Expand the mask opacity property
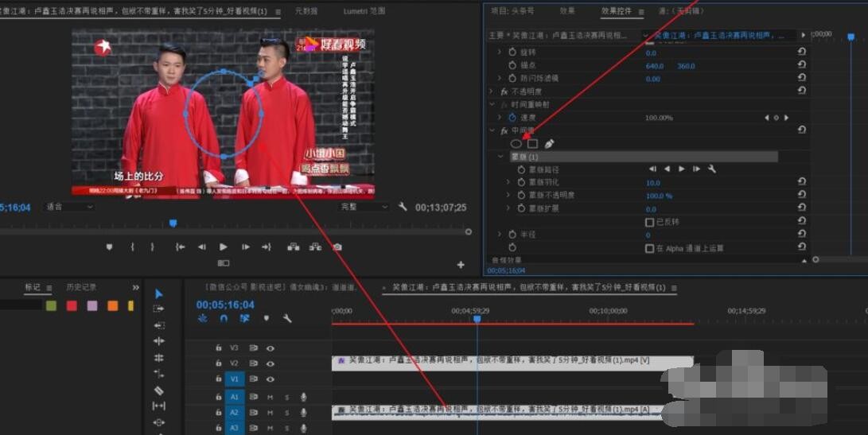Screen dimensions: 868x435 click(508, 196)
